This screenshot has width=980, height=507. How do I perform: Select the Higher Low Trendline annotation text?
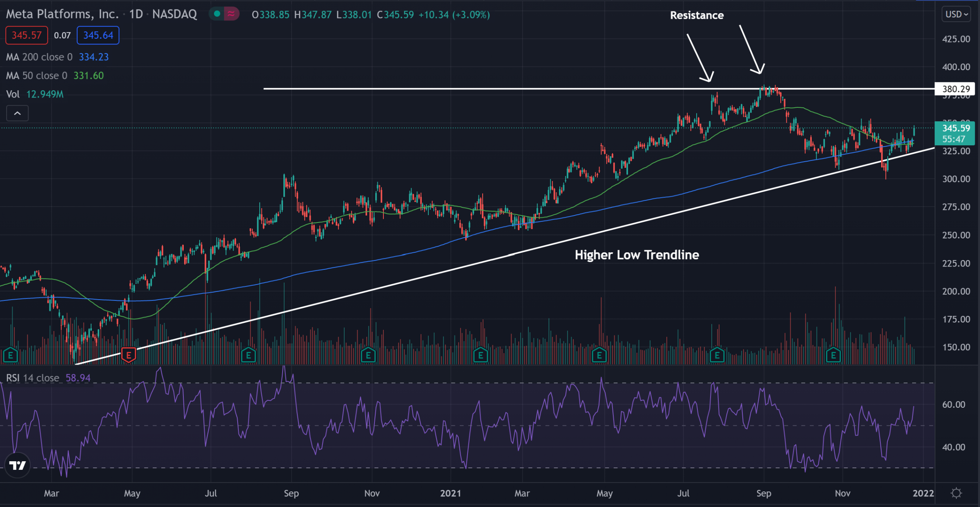[x=637, y=255]
